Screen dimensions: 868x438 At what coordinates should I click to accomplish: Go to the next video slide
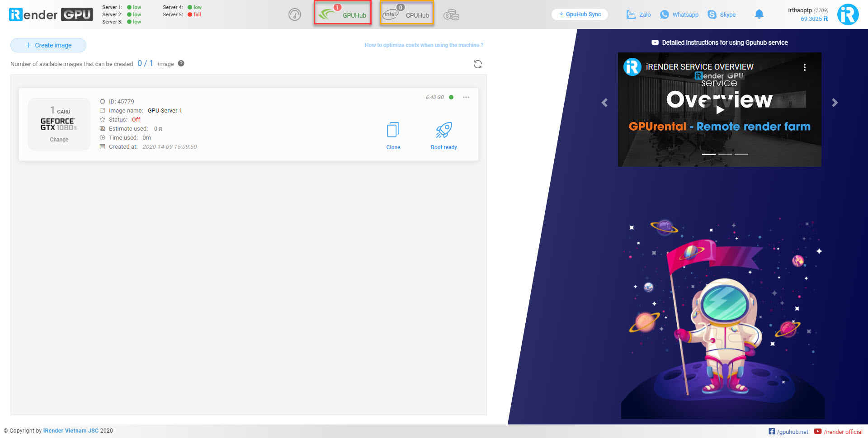(x=835, y=103)
